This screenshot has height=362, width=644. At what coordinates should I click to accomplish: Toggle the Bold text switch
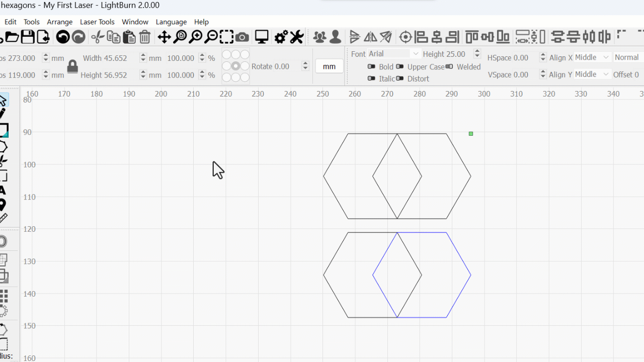[371, 66]
